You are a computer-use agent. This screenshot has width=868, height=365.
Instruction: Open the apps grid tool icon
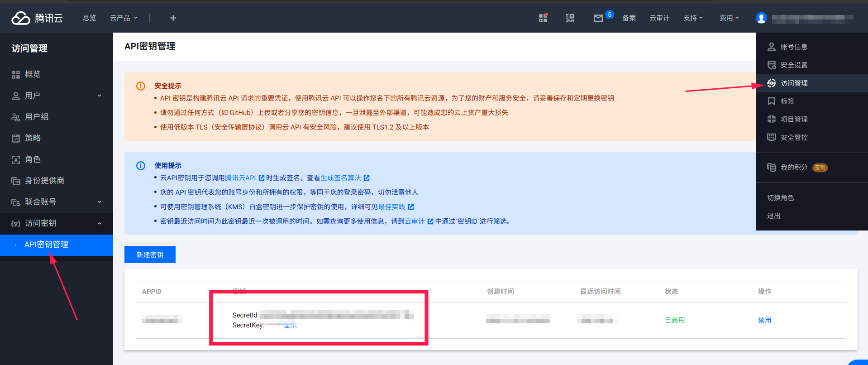[543, 18]
